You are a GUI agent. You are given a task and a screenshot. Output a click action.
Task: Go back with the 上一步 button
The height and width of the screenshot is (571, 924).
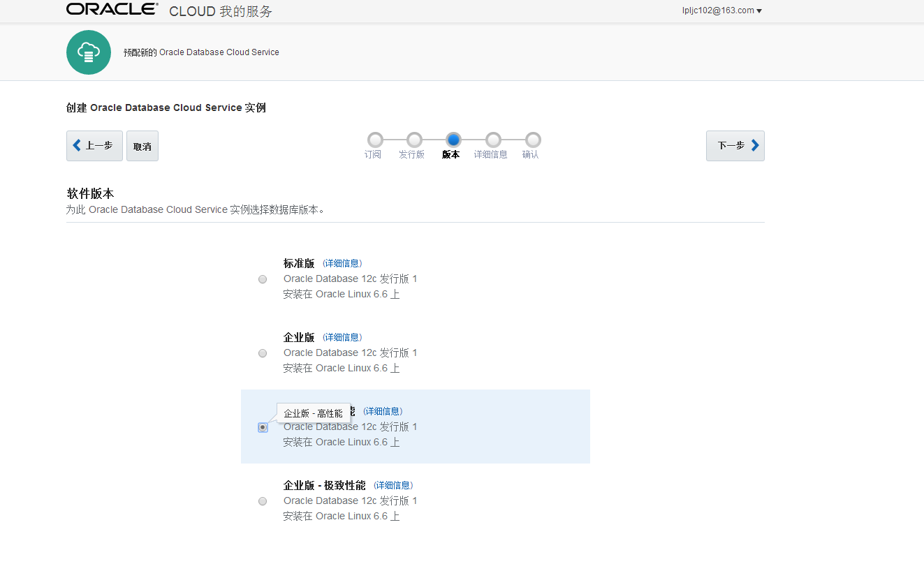94,146
